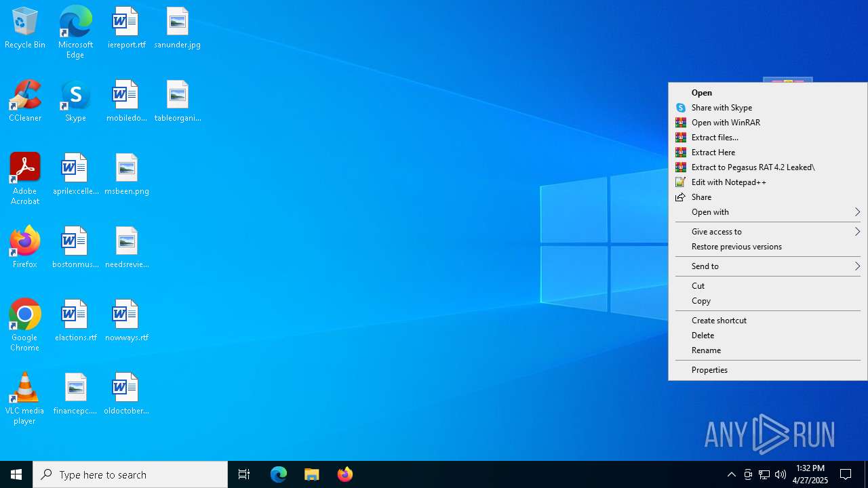The image size is (868, 488).
Task: Select the nowways.rtf document
Action: click(126, 321)
